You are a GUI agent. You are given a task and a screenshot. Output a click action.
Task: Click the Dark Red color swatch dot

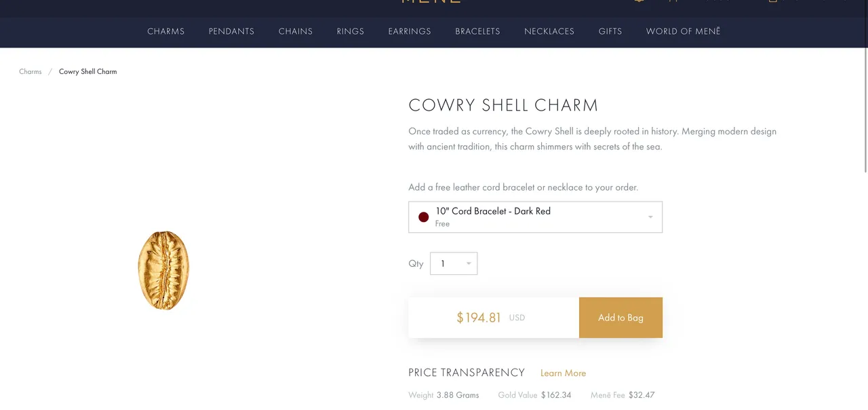(x=424, y=217)
